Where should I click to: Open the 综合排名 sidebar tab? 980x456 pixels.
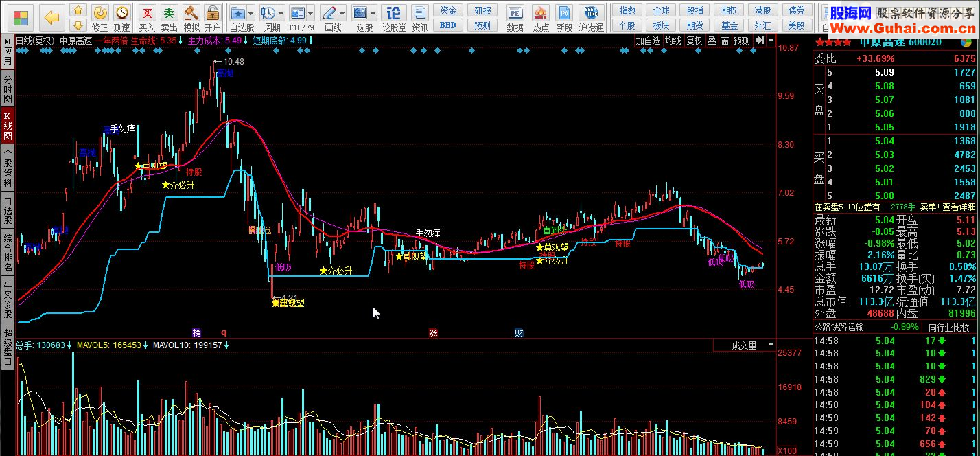click(x=8, y=252)
